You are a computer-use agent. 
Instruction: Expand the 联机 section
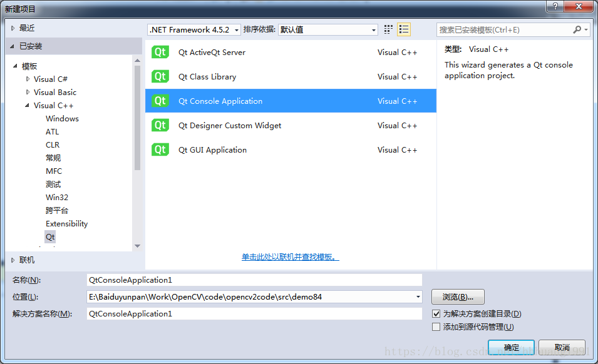[13, 260]
